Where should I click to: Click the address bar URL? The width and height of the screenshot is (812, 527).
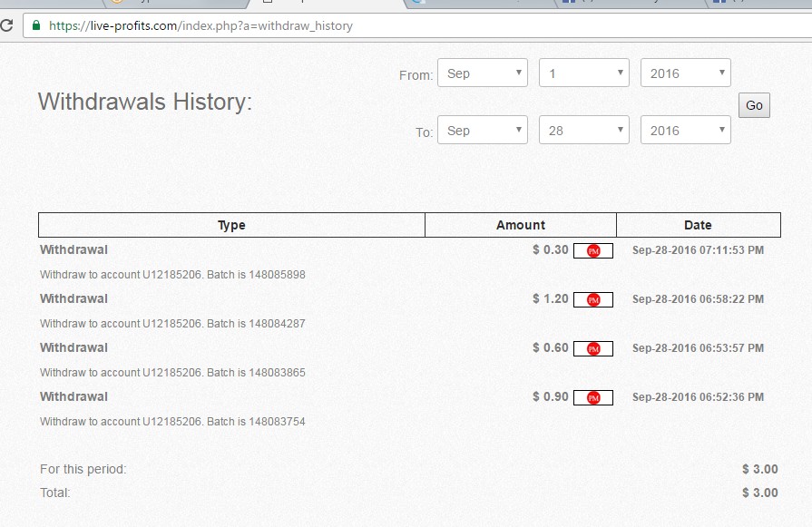(201, 25)
